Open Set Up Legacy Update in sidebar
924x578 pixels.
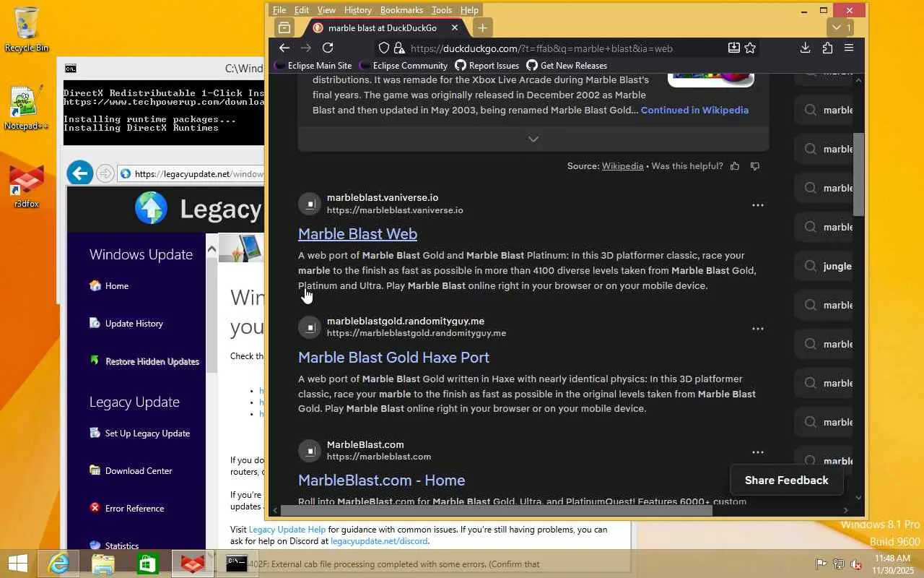pos(139,433)
